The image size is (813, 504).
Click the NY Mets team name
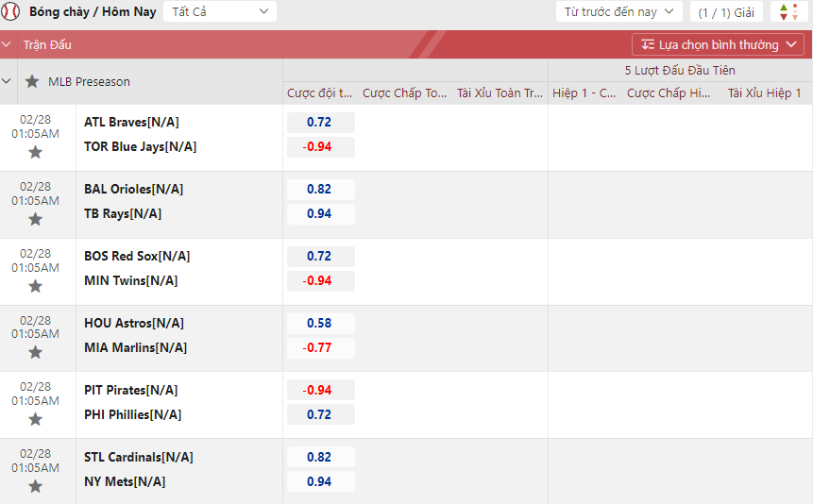(x=125, y=481)
